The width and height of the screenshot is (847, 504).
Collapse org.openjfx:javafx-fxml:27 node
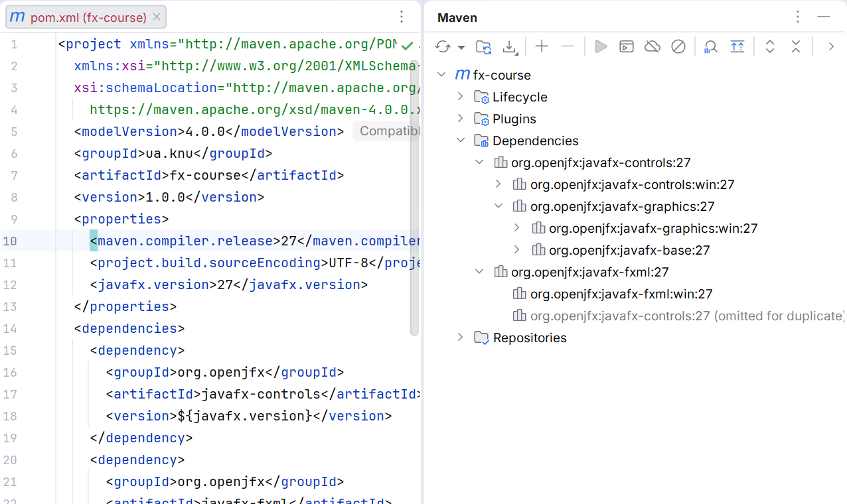(479, 272)
